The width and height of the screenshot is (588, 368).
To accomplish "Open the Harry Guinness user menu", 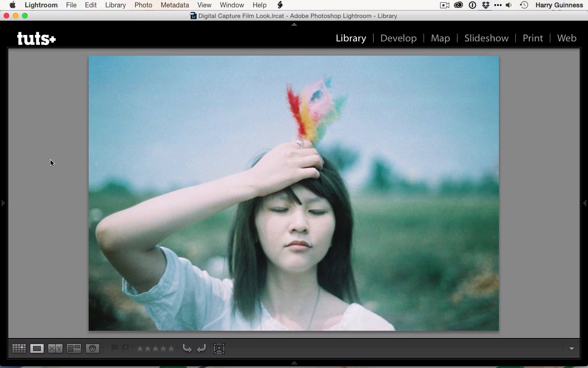I will tap(559, 5).
